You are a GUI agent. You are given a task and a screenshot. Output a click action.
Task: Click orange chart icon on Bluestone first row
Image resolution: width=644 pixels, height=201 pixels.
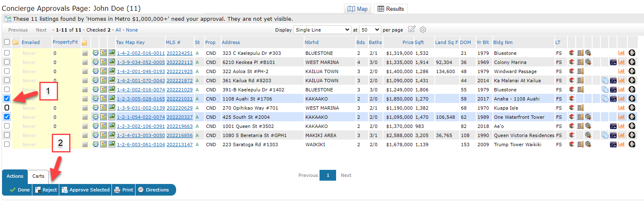621,53
